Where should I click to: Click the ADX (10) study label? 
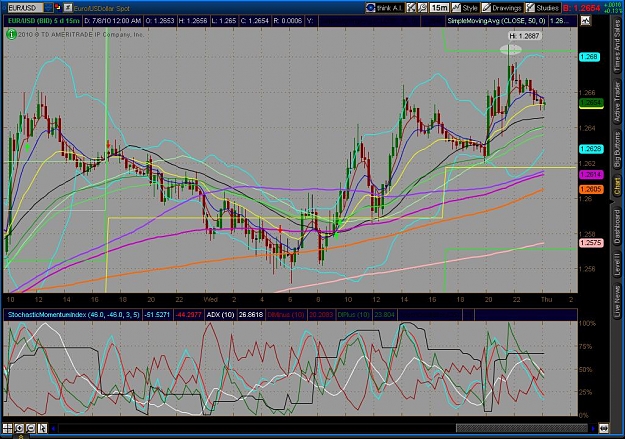point(220,315)
